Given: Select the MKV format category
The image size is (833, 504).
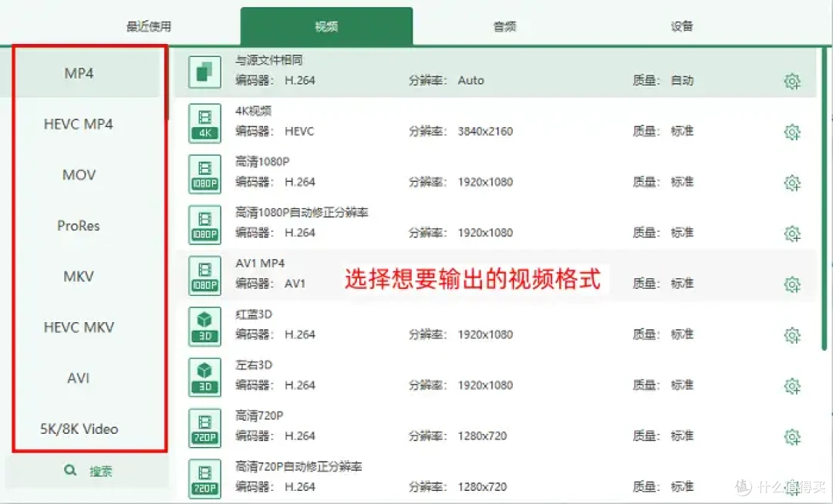Looking at the screenshot, I should tap(79, 277).
